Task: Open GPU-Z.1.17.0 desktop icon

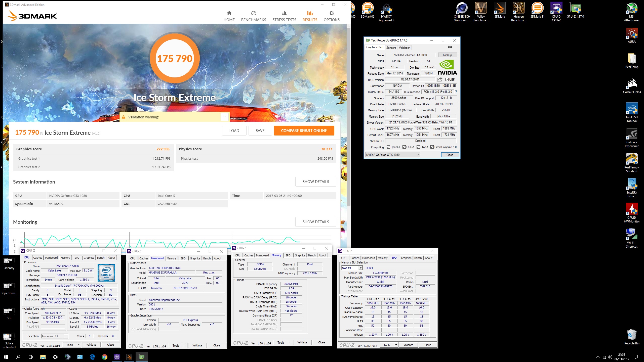Action: (x=575, y=10)
